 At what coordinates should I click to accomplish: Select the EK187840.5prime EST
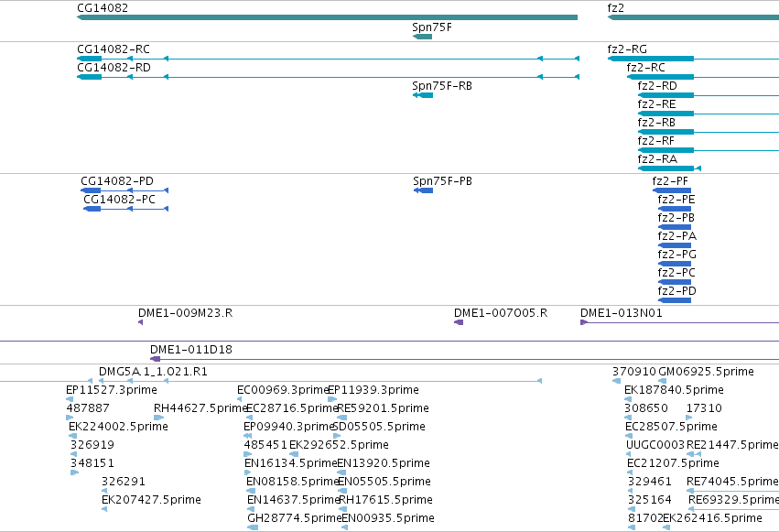pos(628,399)
